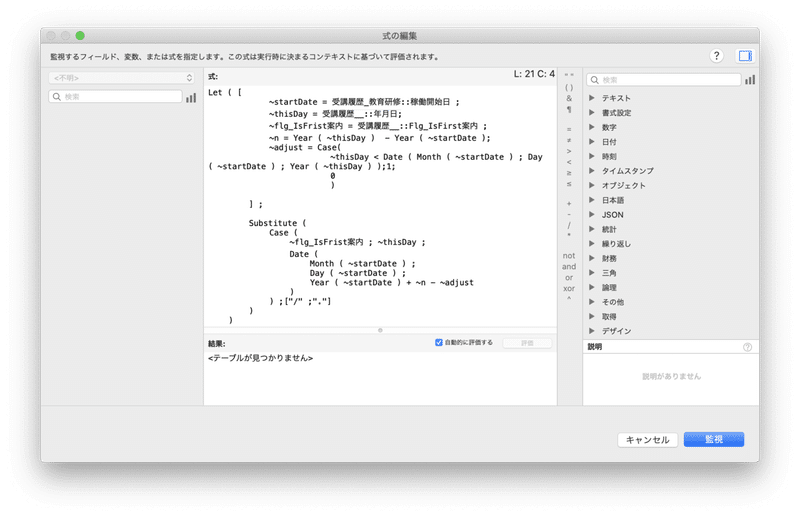Insert the 'not' logical operator
The height and width of the screenshot is (516, 800).
[x=569, y=256]
